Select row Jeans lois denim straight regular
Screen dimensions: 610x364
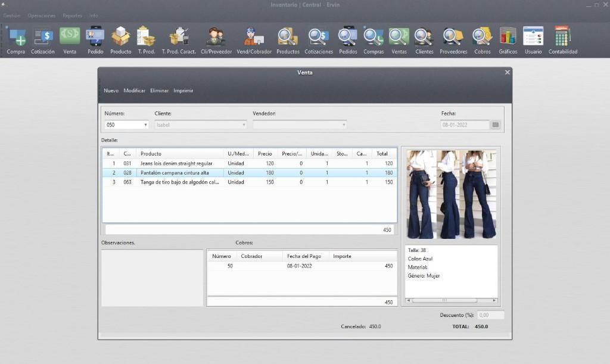tap(250, 163)
